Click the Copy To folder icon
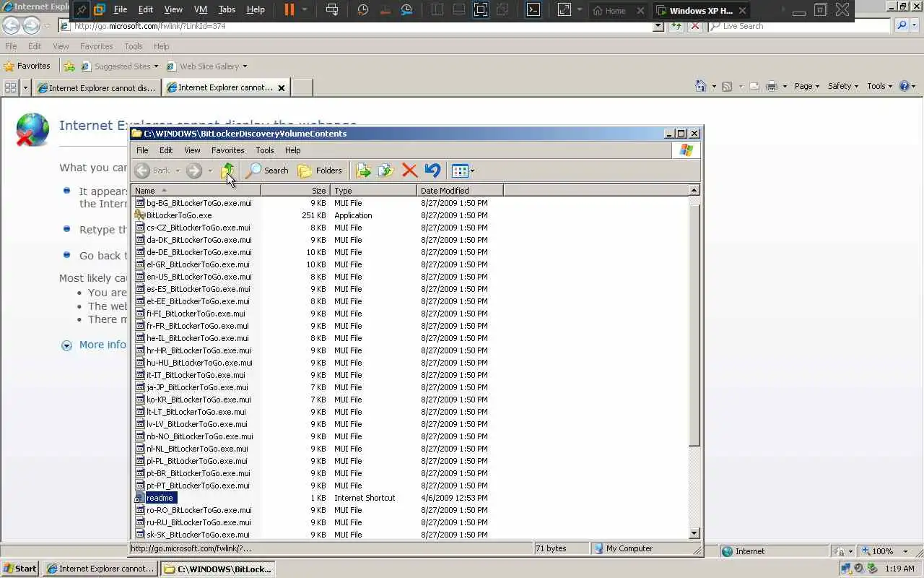This screenshot has height=578, width=924. pyautogui.click(x=386, y=171)
